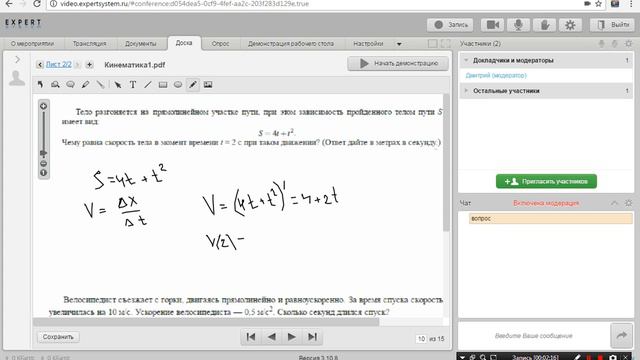Select the straight line tool

[148, 84]
